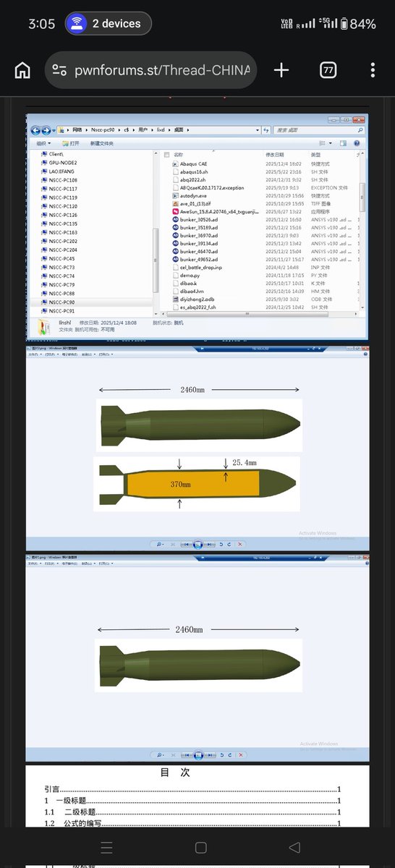
Task: Click zoom magnifier in first photo viewer
Action: tap(160, 544)
